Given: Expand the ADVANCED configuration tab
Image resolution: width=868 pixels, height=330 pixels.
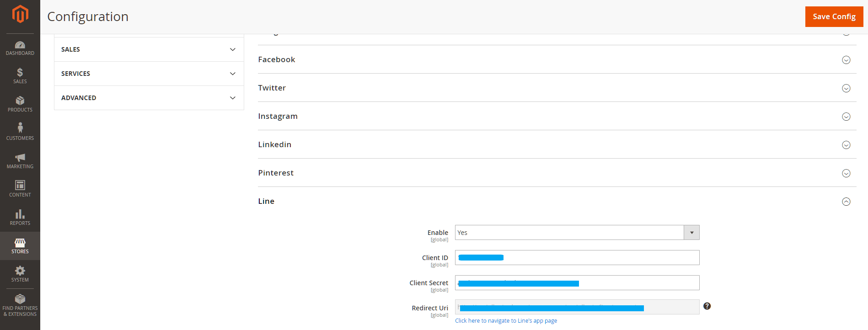Looking at the screenshot, I should (x=149, y=98).
